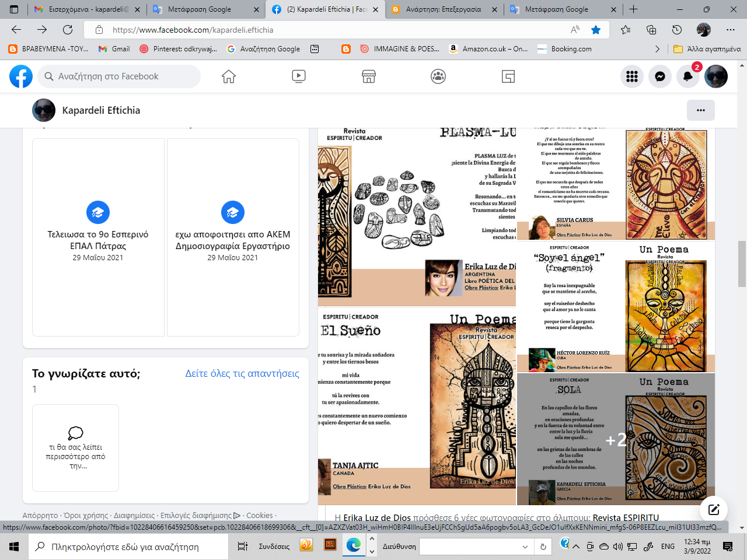This screenshot has height=560, width=747.
Task: Open the Edge Collections icon
Action: (x=651, y=30)
